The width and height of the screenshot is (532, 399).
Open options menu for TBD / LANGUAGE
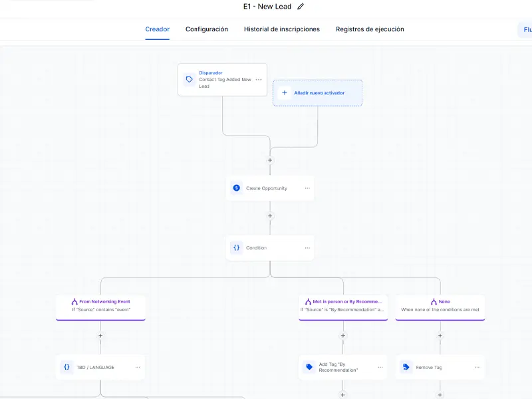point(138,367)
